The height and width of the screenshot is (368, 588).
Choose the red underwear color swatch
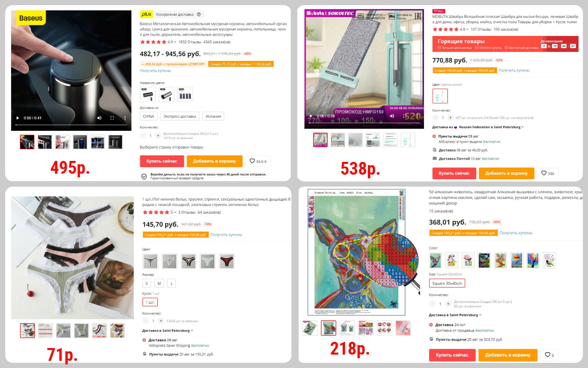click(x=227, y=261)
